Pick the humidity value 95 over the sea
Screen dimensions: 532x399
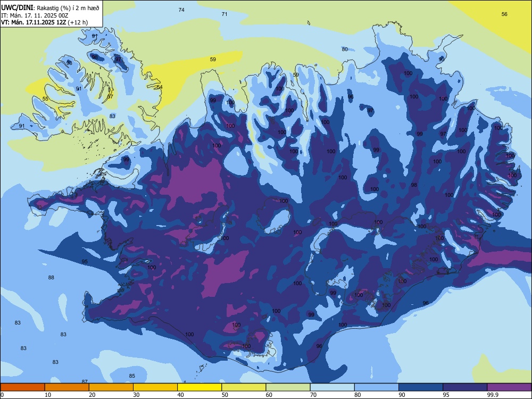click(x=85, y=261)
